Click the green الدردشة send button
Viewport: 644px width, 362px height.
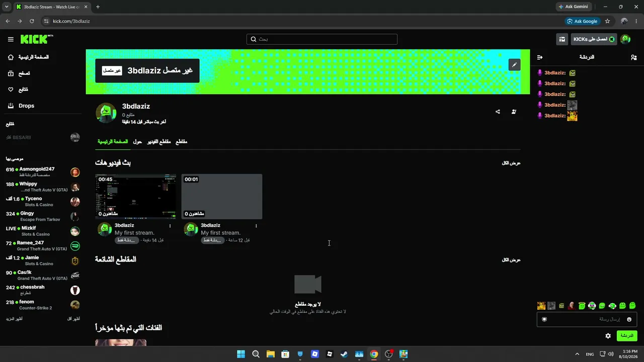[626, 336]
